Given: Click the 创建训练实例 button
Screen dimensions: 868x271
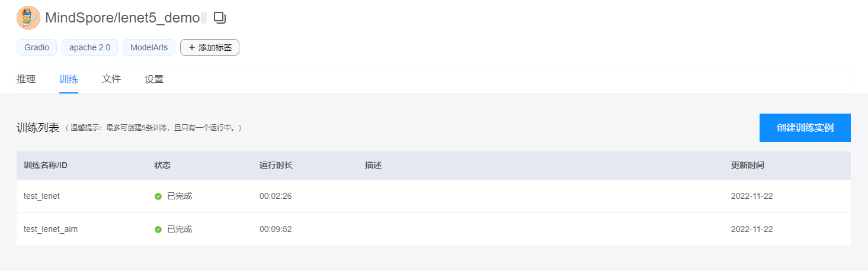Looking at the screenshot, I should [x=805, y=128].
